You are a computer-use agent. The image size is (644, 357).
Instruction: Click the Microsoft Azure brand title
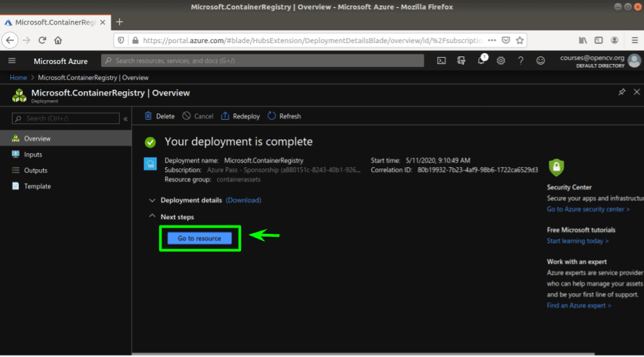(61, 61)
